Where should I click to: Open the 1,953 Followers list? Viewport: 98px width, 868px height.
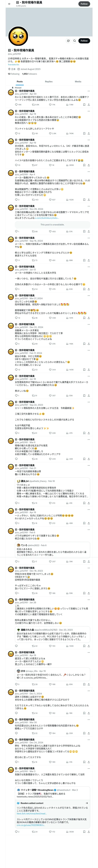pyautogui.click(x=30, y=74)
